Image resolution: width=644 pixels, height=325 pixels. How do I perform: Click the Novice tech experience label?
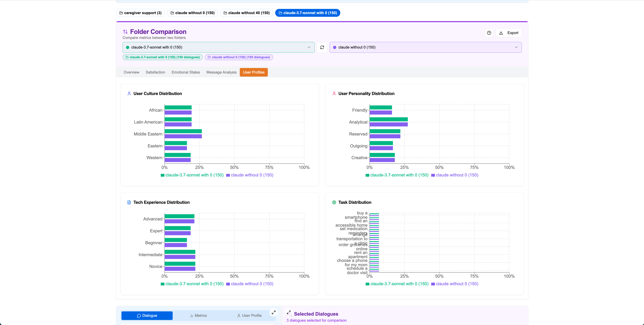coord(156,266)
